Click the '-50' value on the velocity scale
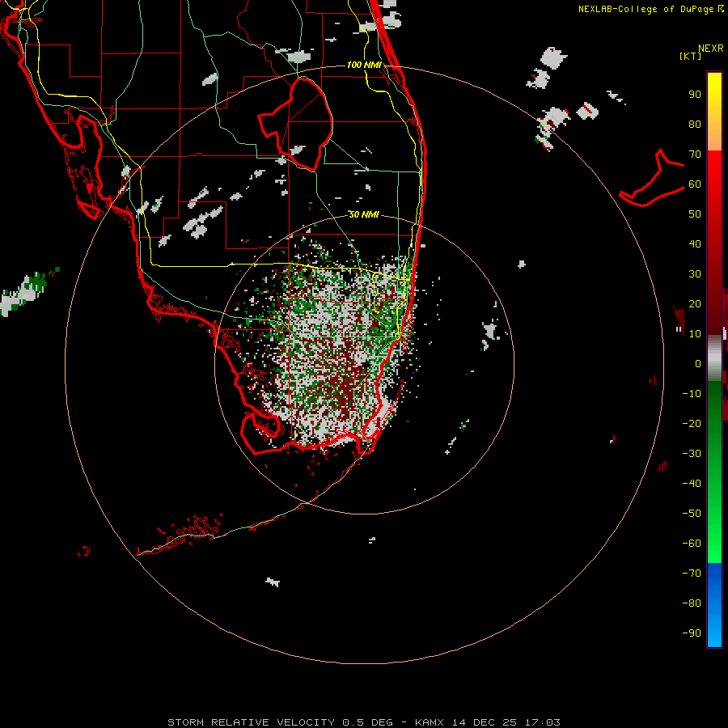Viewport: 728px width, 728px height. click(x=692, y=513)
